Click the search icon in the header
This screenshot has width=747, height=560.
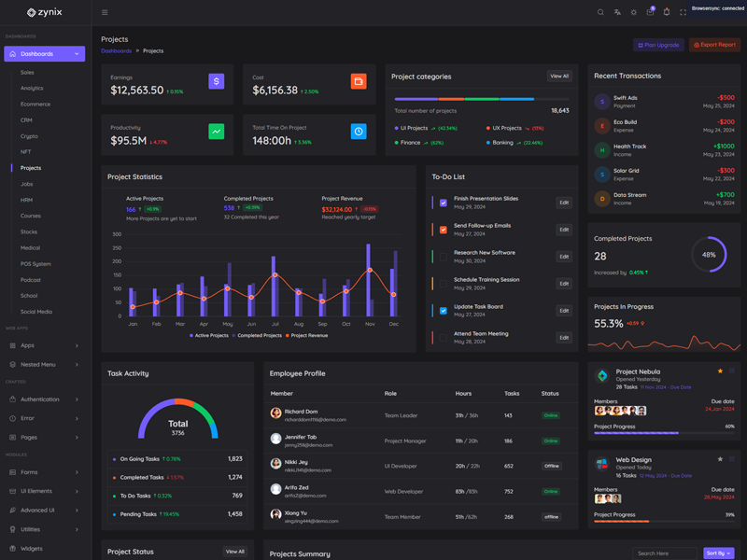600,12
